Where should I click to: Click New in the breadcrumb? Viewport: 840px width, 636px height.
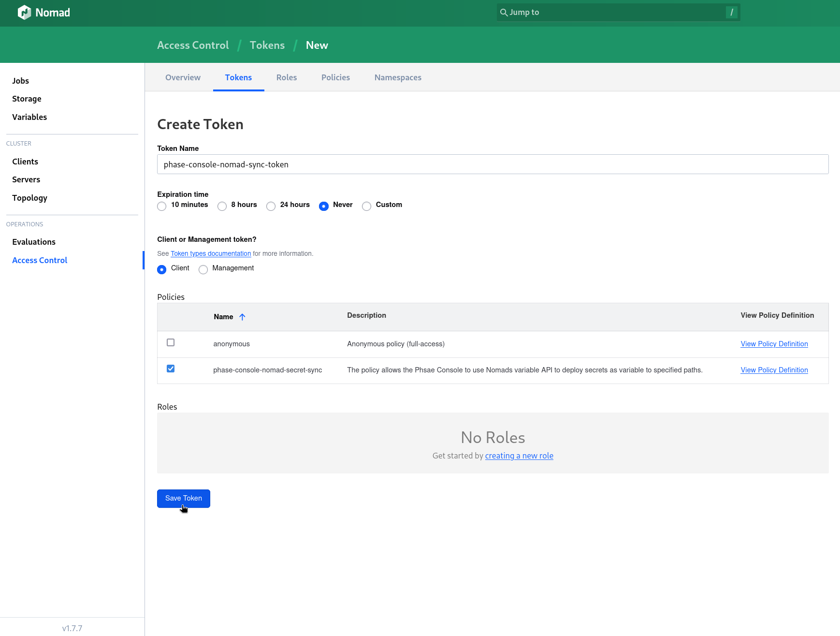click(317, 45)
